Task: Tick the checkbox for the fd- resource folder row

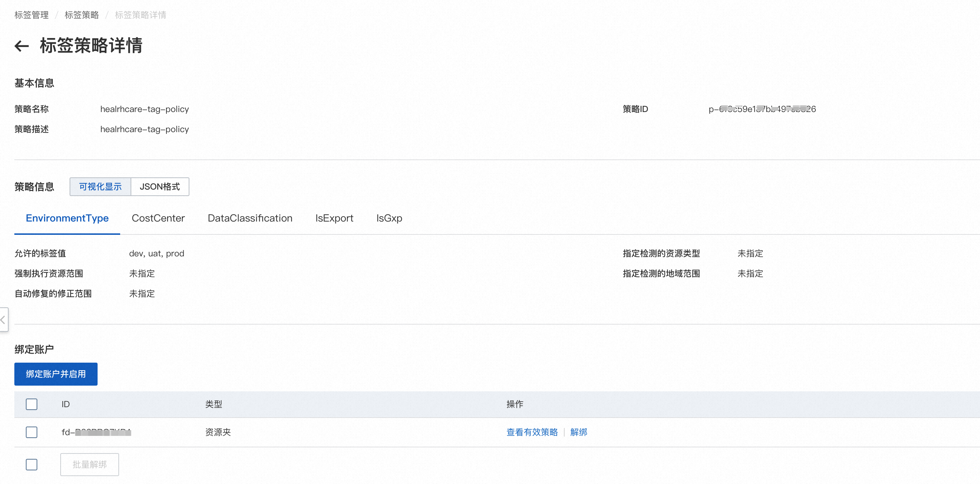Action: coord(32,432)
